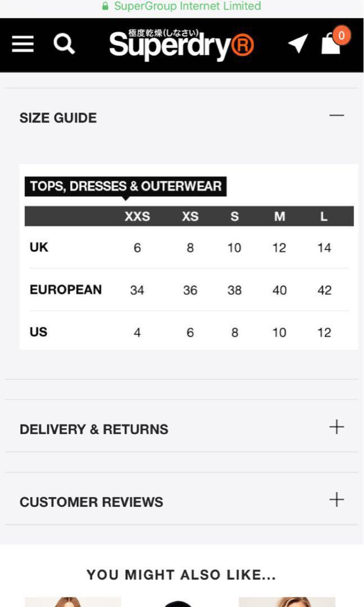Open the middle recommended product thumbnail
This screenshot has height=607, width=364.
179,603
